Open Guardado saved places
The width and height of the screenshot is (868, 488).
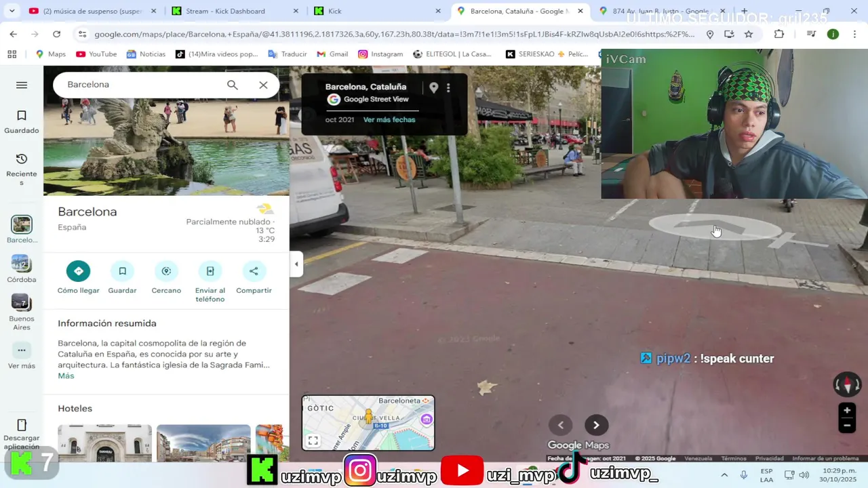[x=22, y=122]
